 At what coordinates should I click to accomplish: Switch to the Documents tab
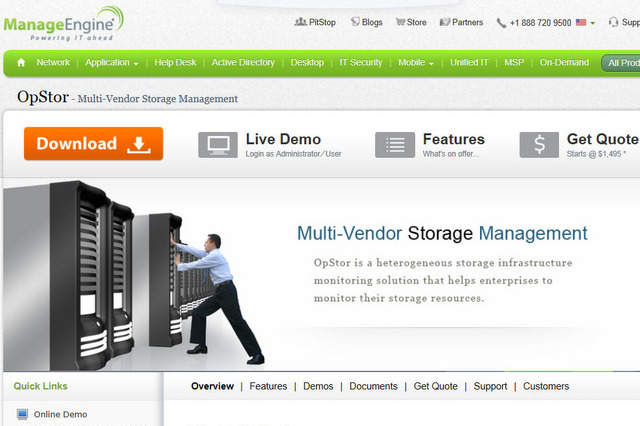(x=373, y=386)
